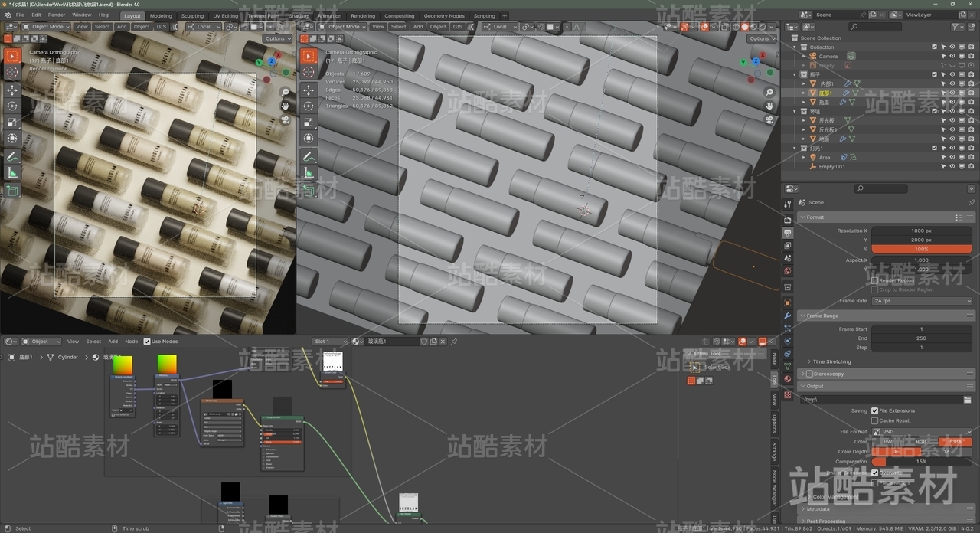Image resolution: width=980 pixels, height=533 pixels.
Task: Enable Stereoscopy checkbox
Action: [x=809, y=374]
